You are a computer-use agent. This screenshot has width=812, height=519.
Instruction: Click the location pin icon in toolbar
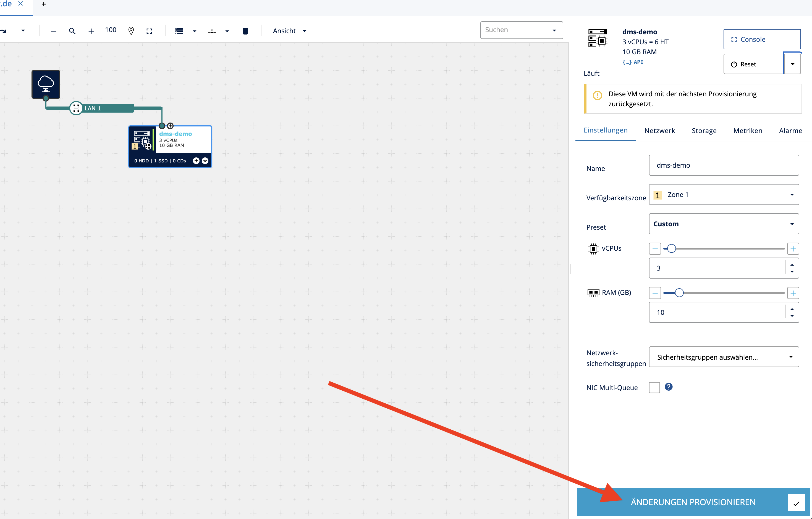[x=131, y=31]
